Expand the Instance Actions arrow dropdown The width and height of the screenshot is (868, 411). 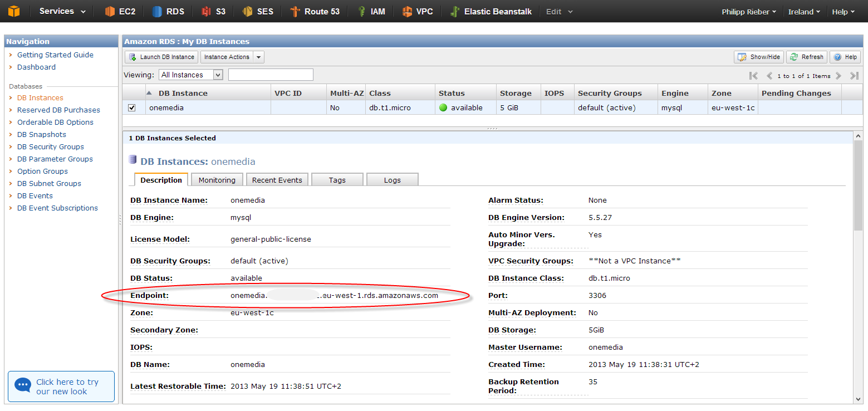tap(259, 57)
